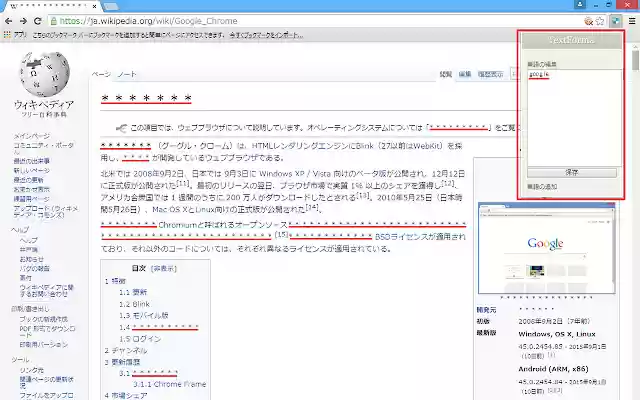This screenshot has width=640, height=400.
Task: Jump to contents entry 4 市場シェア
Action: click(126, 395)
